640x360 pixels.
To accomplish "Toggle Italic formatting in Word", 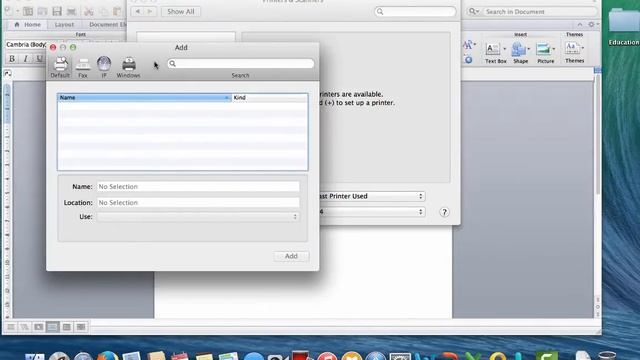I will tap(25, 59).
